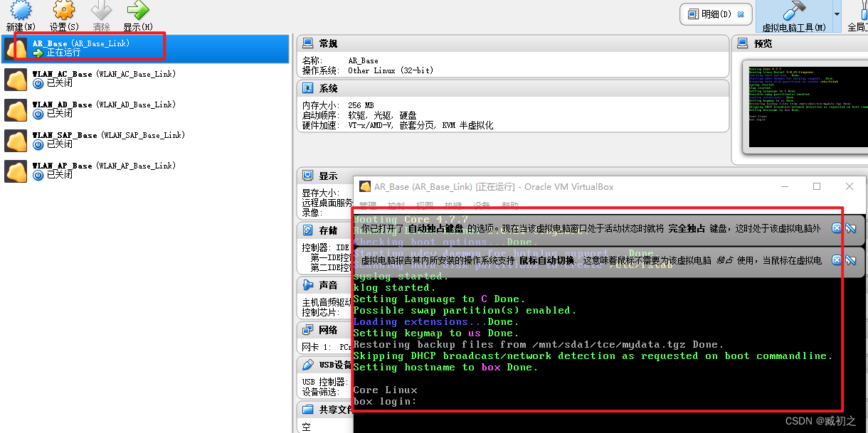This screenshot has height=433, width=868.
Task: Open 管理 menu in VM window
Action: pos(367,205)
